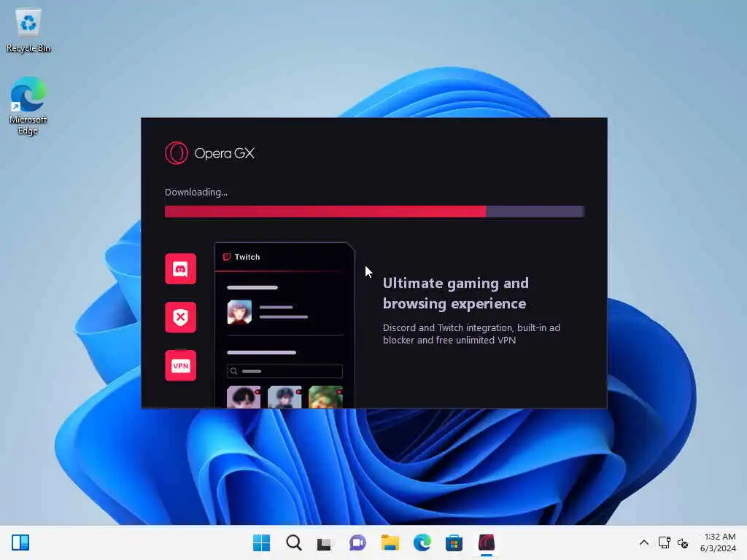
Task: Click the streamer avatar in Twitch panel
Action: tap(239, 312)
